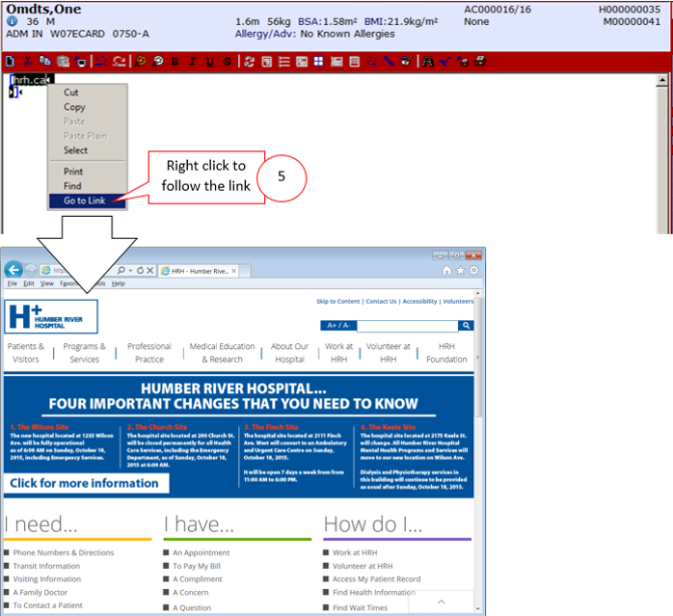
Task: Open the address bar dropdown arrow
Action: (x=130, y=271)
